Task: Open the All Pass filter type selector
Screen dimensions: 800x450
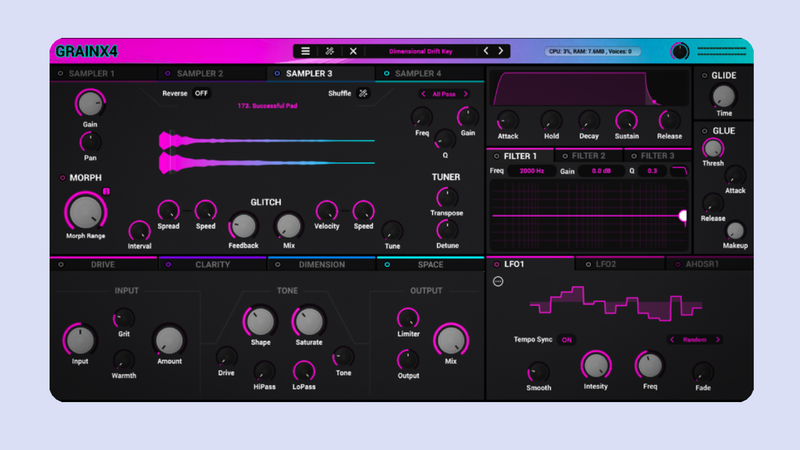Action: [444, 94]
